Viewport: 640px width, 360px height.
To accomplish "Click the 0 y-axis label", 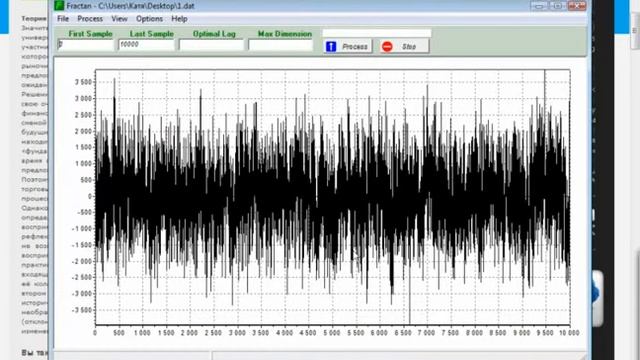I will click(x=90, y=196).
